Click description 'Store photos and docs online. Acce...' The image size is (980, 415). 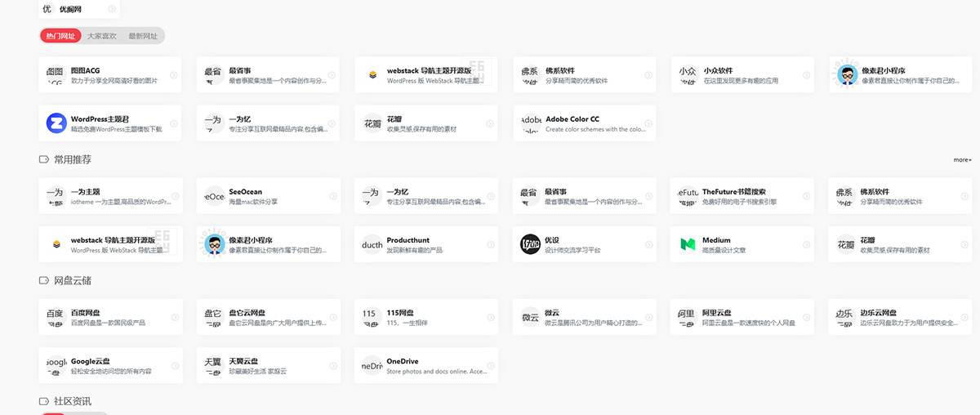[437, 371]
